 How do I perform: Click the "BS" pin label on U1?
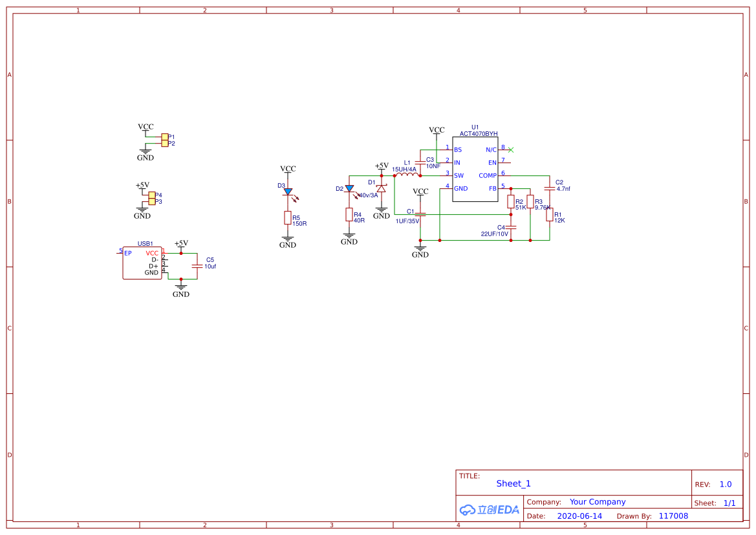pos(458,149)
